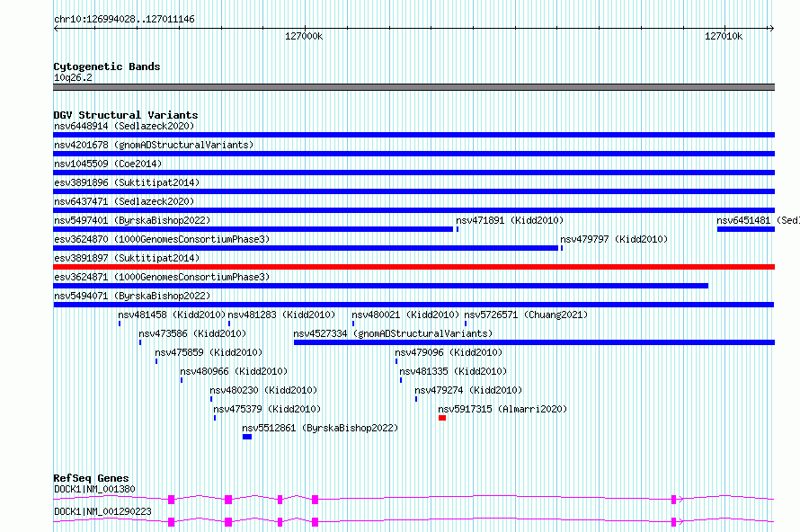Open the nsv1045509 (Coe2014) variant
This screenshot has height=532, width=800.
pos(108,164)
